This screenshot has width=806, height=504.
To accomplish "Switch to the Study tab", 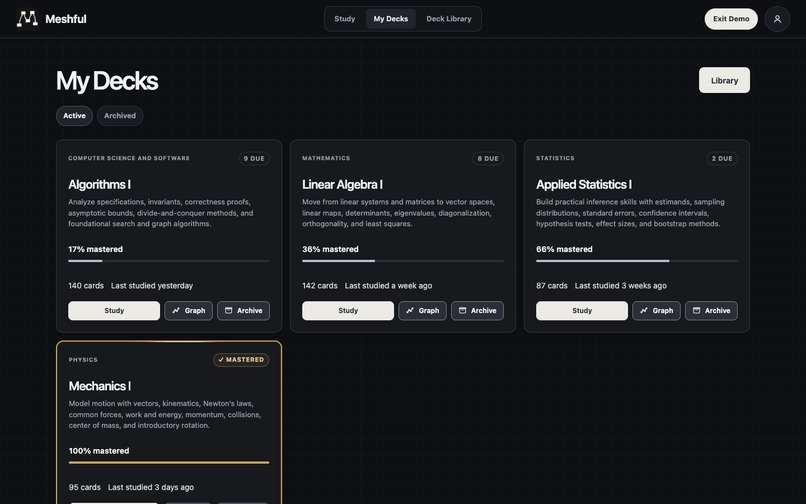I will (344, 19).
